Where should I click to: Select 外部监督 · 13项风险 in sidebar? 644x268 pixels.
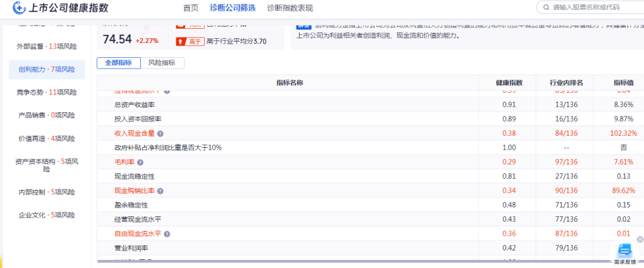[x=47, y=46]
